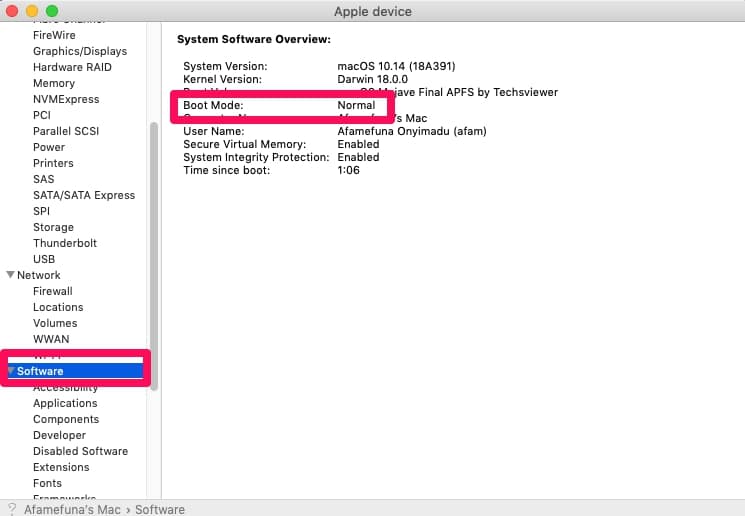Select the Network category label
The width and height of the screenshot is (745, 516).
[39, 275]
